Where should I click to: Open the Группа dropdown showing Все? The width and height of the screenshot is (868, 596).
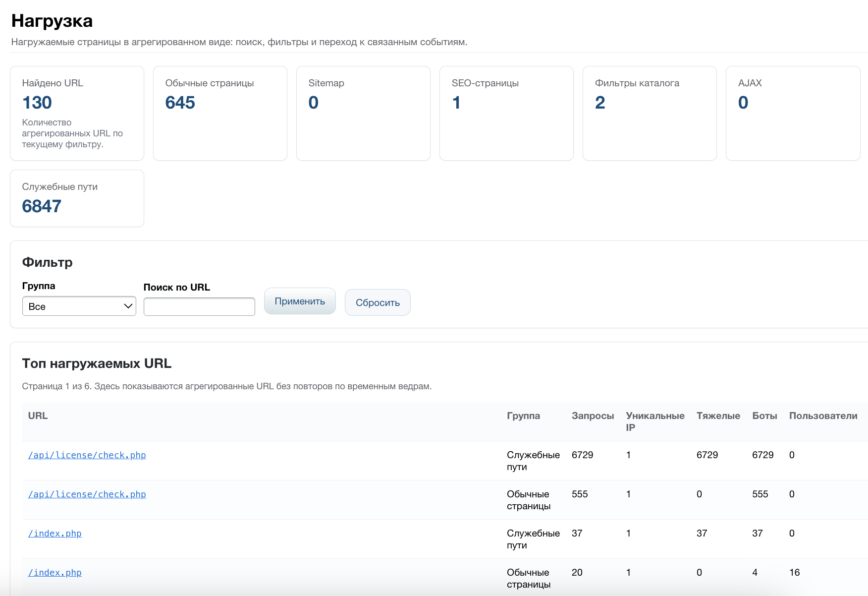coord(79,306)
